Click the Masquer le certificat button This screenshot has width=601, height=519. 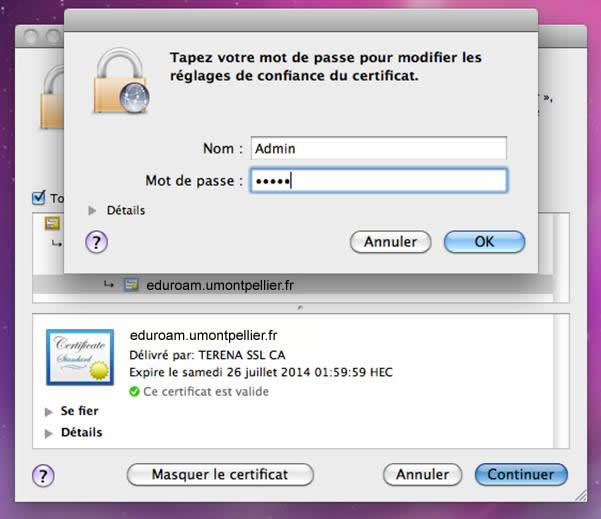(220, 474)
